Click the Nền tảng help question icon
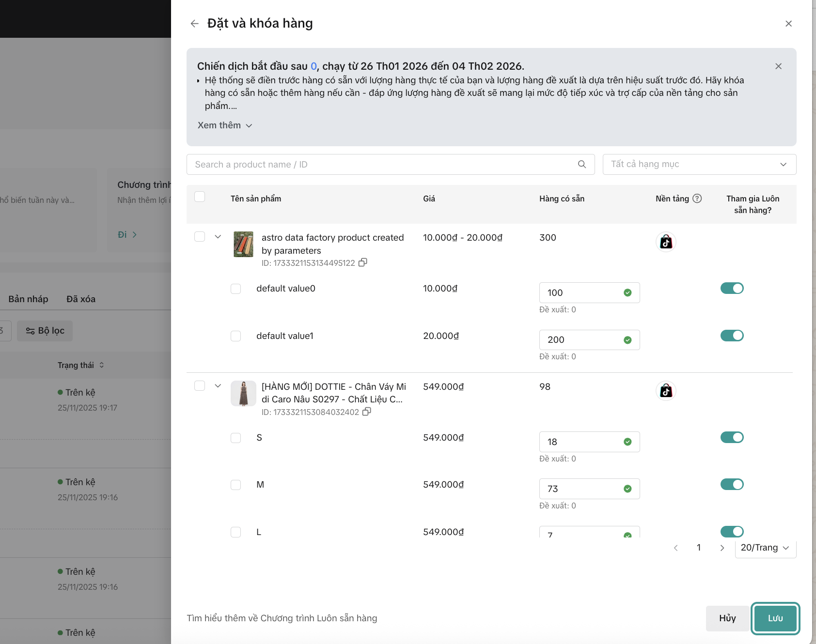The width and height of the screenshot is (816, 644). pos(697,199)
